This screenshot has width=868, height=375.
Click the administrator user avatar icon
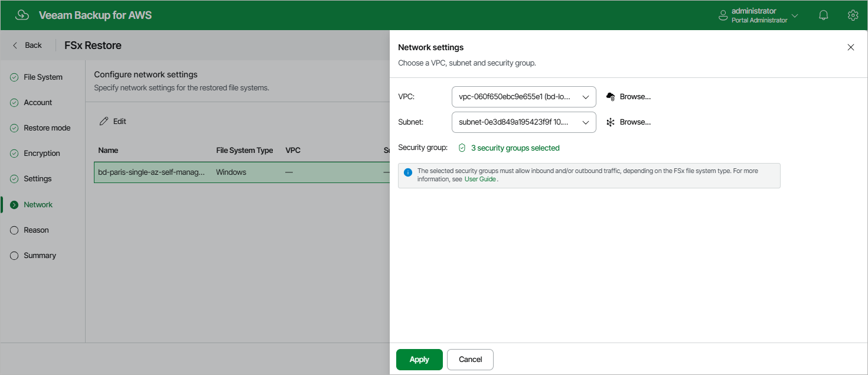coord(723,15)
